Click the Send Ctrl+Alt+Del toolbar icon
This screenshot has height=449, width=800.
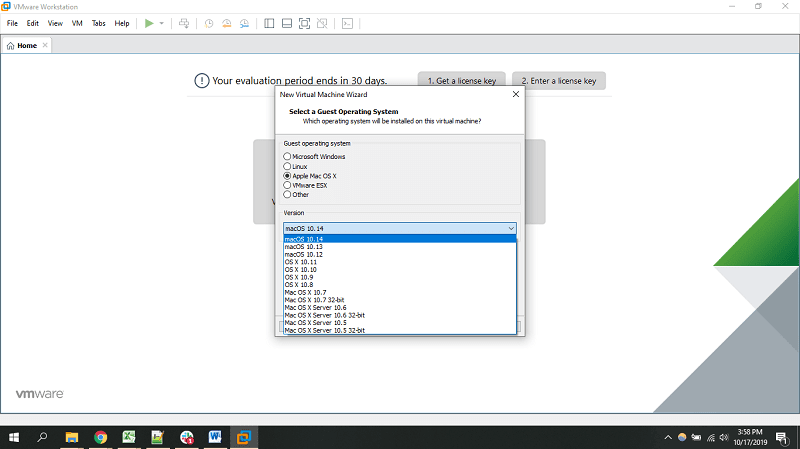click(184, 23)
